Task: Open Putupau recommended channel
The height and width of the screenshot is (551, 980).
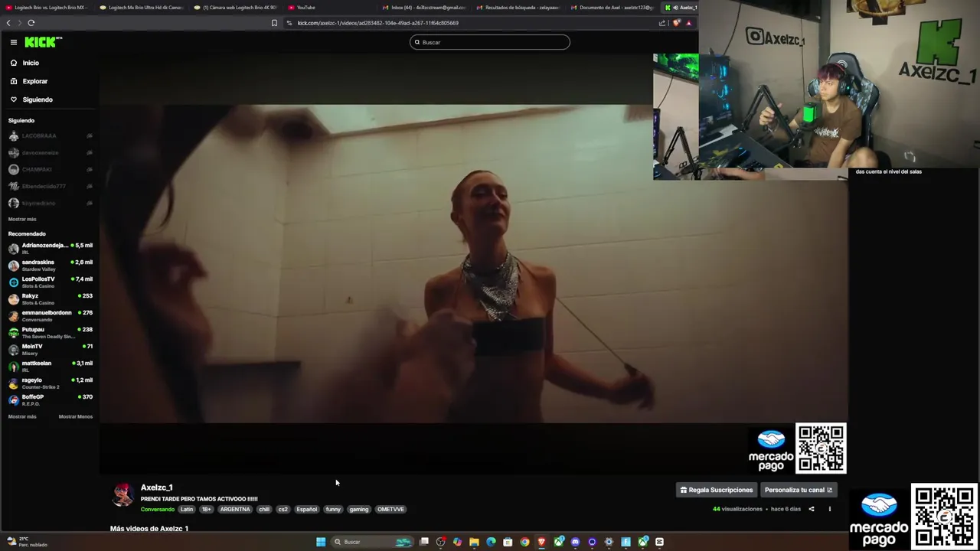Action: coord(49,332)
